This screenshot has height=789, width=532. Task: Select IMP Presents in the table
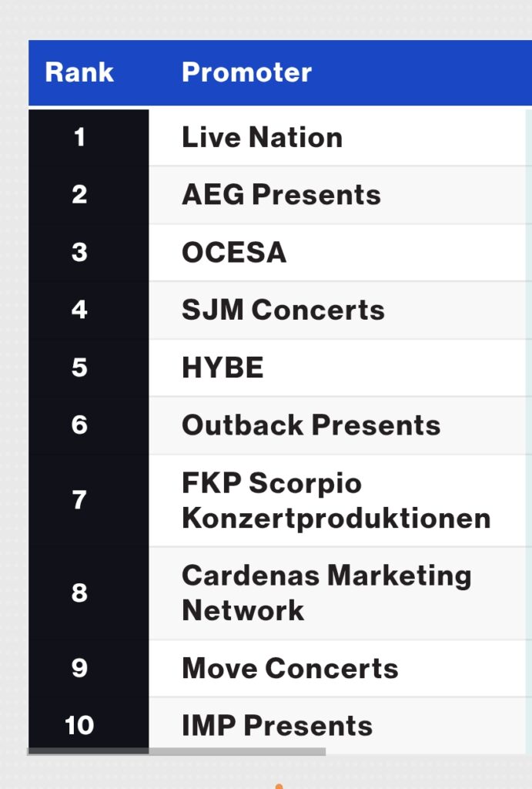tap(277, 726)
